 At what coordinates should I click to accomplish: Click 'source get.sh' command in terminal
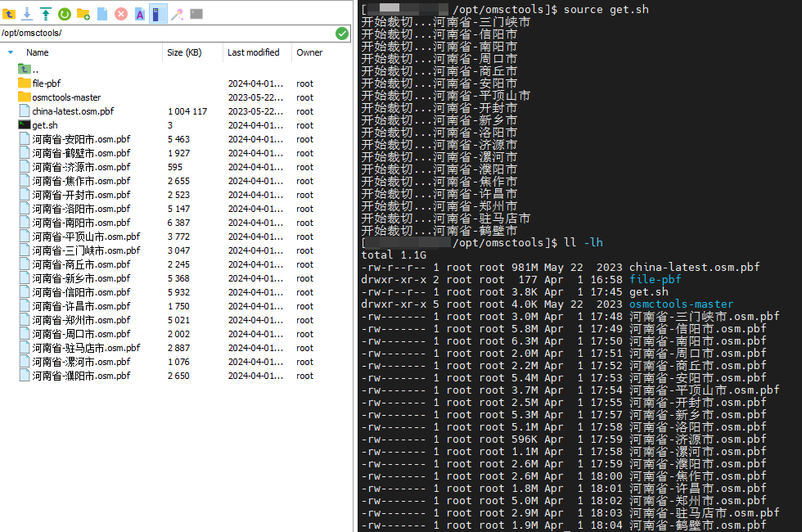pyautogui.click(x=606, y=9)
